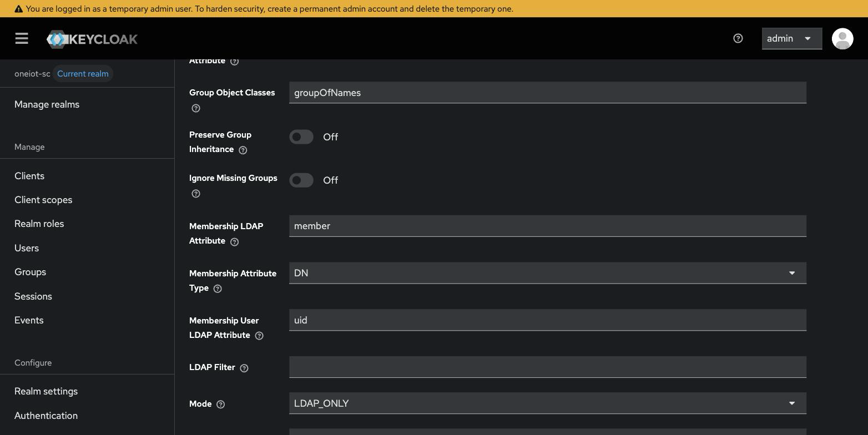
Task: Show help for Membership User LDAP Attribute
Action: 259,336
